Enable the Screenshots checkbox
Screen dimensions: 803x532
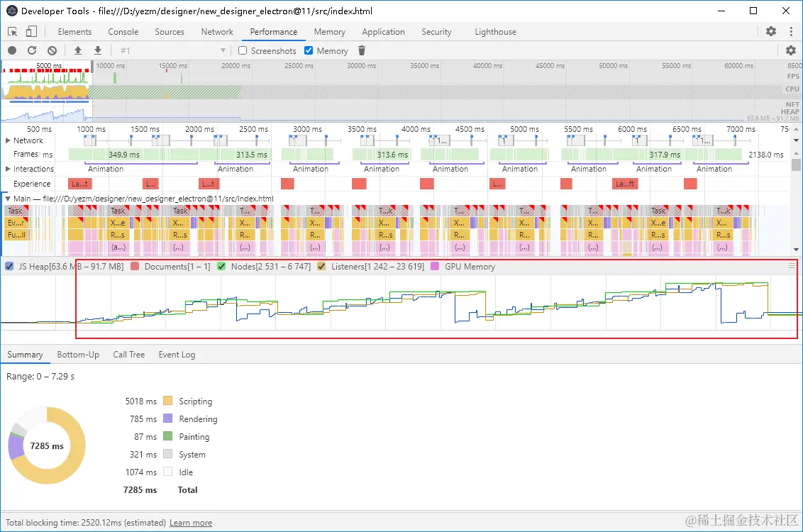coord(243,51)
